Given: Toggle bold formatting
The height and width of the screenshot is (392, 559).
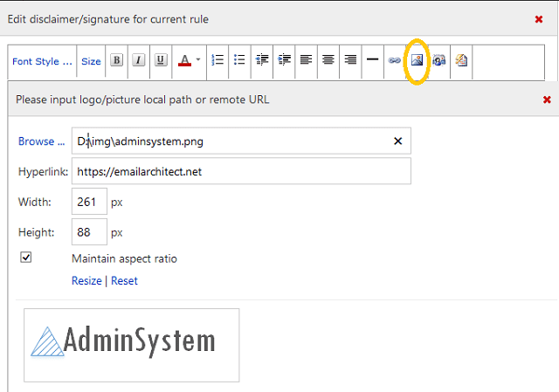Looking at the screenshot, I should click(116, 60).
